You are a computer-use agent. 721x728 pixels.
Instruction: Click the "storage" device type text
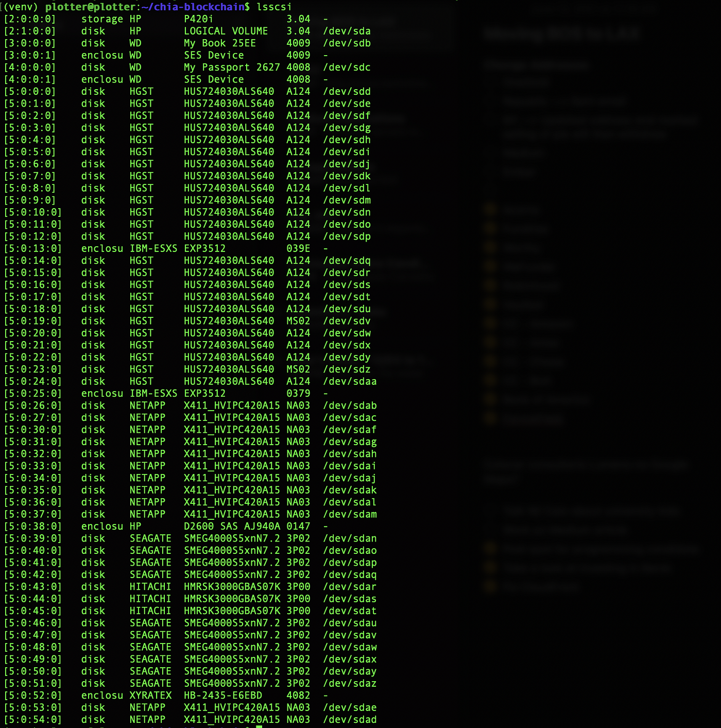coord(102,19)
